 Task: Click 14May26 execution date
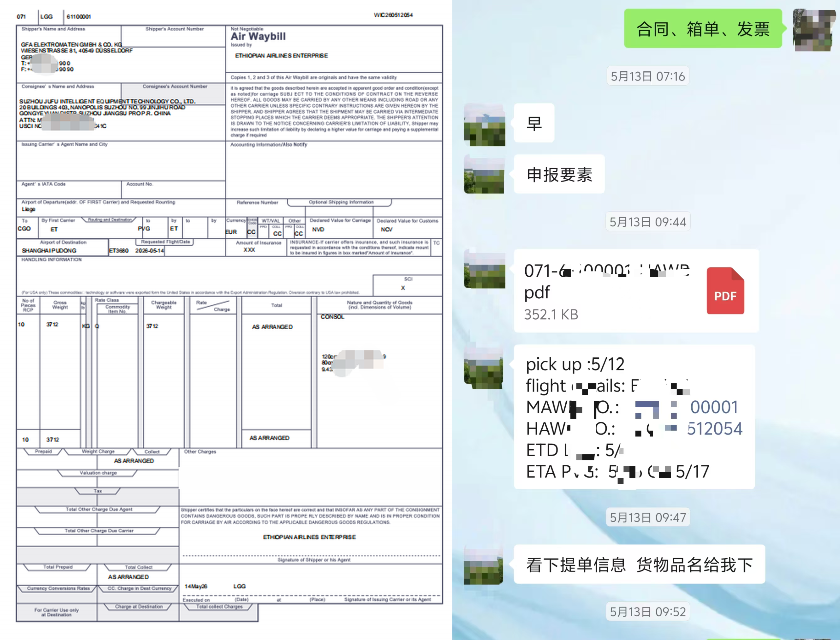[196, 586]
